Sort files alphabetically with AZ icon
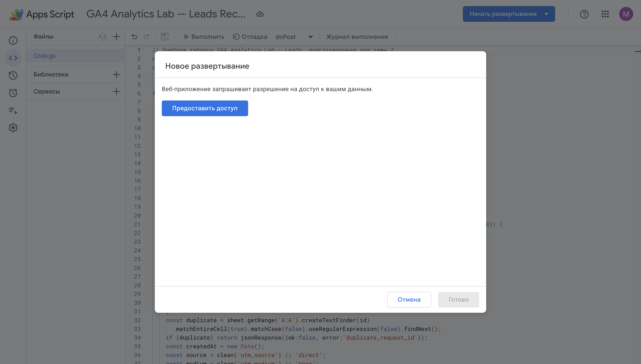 (x=102, y=37)
